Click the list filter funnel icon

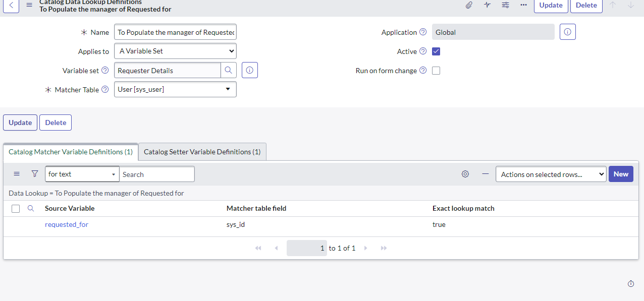point(35,174)
